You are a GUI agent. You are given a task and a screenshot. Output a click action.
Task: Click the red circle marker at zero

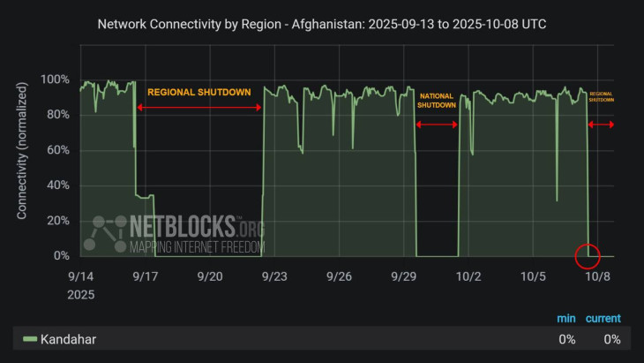588,256
